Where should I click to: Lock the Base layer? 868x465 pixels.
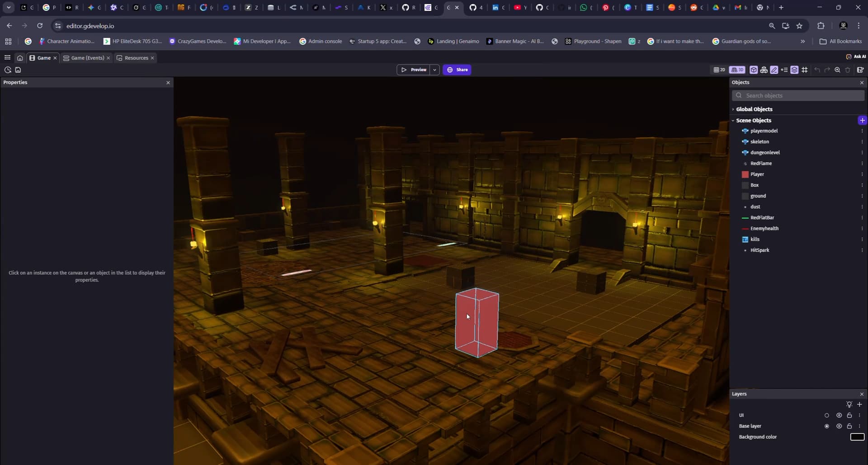[x=849, y=426]
